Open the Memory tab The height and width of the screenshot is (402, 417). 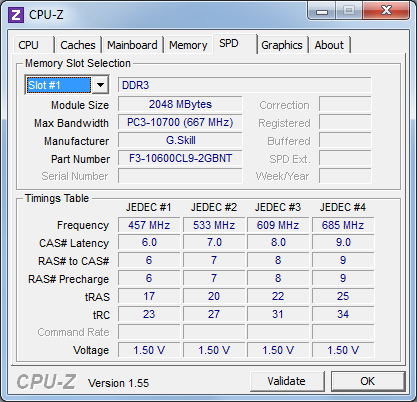pyautogui.click(x=188, y=45)
